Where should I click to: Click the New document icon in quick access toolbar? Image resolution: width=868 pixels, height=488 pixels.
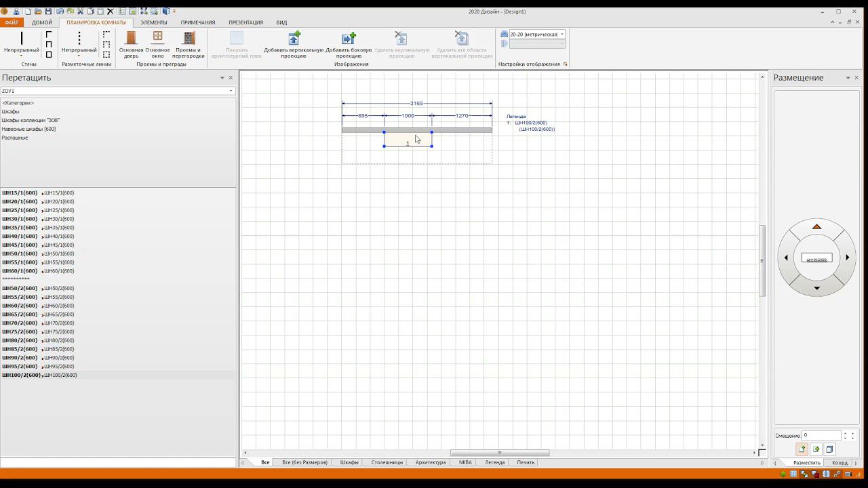28,12
